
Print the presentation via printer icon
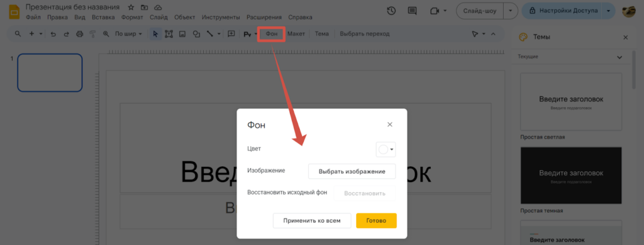(x=80, y=34)
